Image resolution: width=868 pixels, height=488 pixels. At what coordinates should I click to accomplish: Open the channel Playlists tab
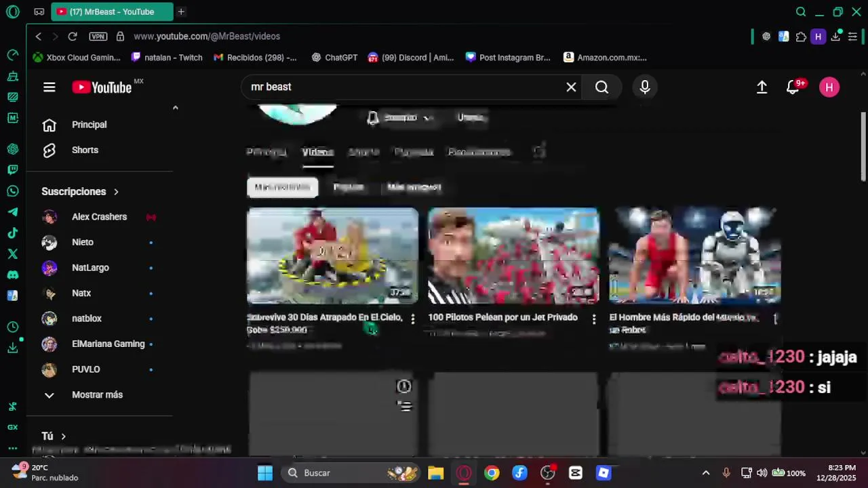(414, 152)
